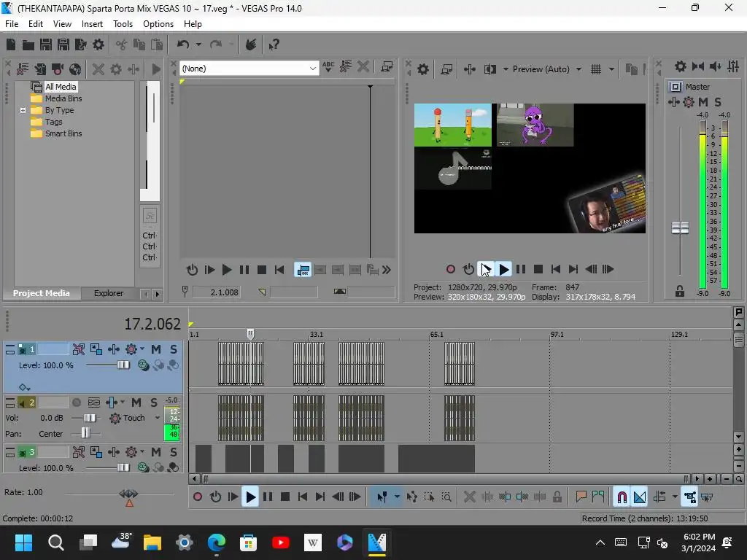This screenshot has width=747, height=560.
Task: Open Video Preview properties gear
Action: (422, 69)
